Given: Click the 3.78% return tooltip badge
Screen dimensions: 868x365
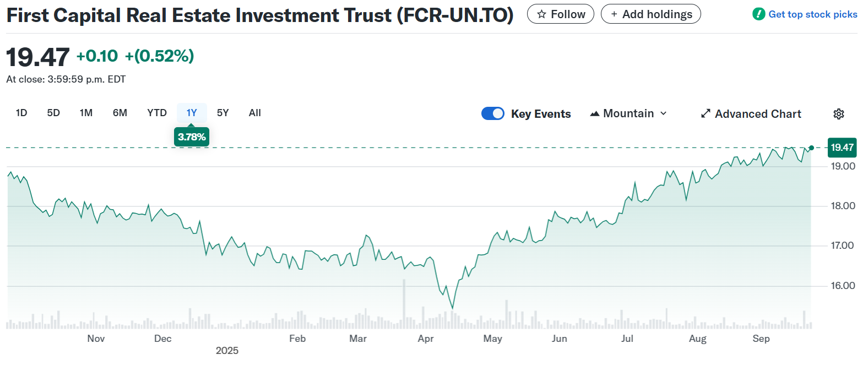Looking at the screenshot, I should [x=192, y=137].
